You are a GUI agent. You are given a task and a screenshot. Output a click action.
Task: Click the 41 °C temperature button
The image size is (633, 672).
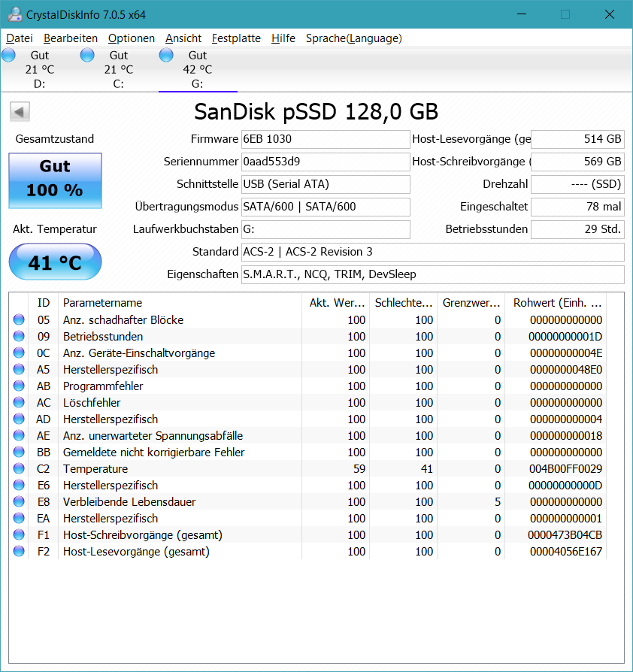(56, 262)
